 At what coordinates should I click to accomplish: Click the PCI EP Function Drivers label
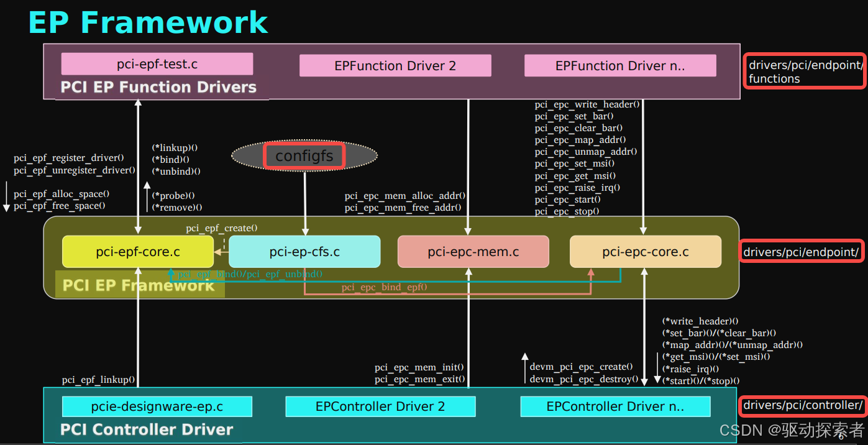point(158,87)
